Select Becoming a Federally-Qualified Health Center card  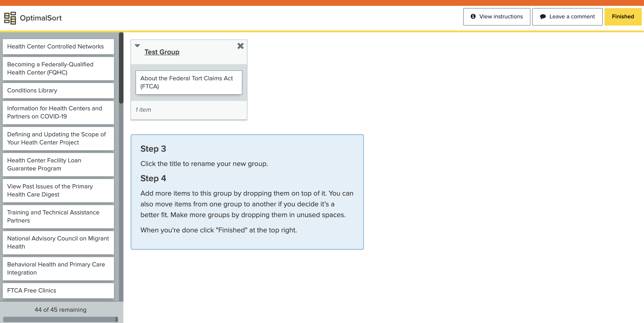point(58,69)
